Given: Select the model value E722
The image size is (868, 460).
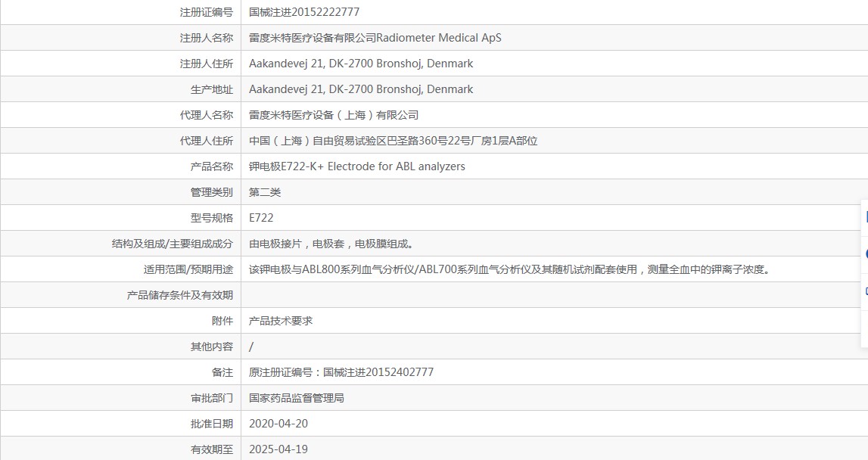Looking at the screenshot, I should (261, 218).
